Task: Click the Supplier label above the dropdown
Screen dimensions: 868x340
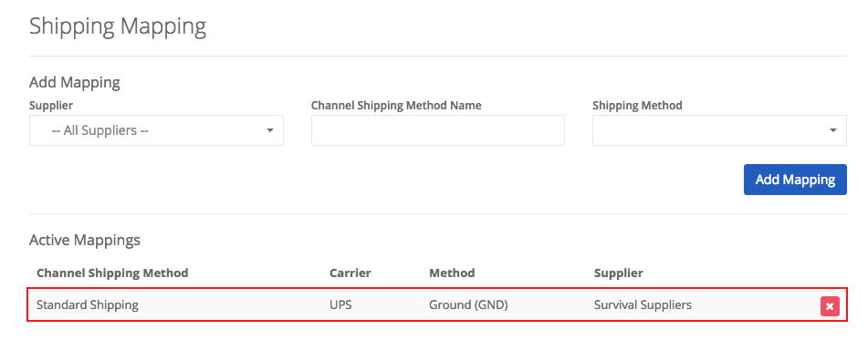Action: (51, 105)
